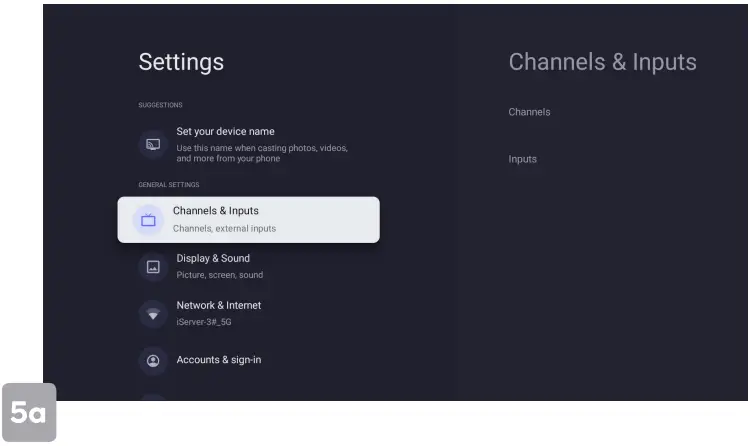
Task: Click the partially visible icon below Accounts
Action: pyautogui.click(x=153, y=397)
